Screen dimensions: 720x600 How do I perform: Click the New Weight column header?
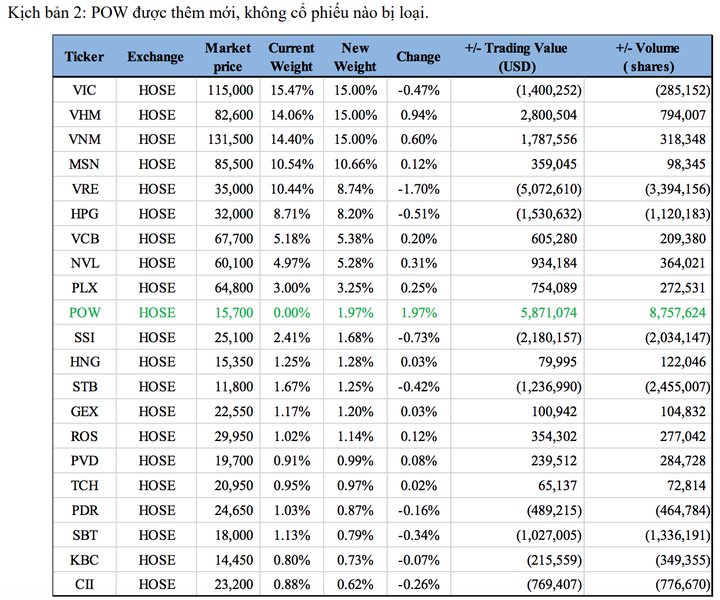(355, 57)
